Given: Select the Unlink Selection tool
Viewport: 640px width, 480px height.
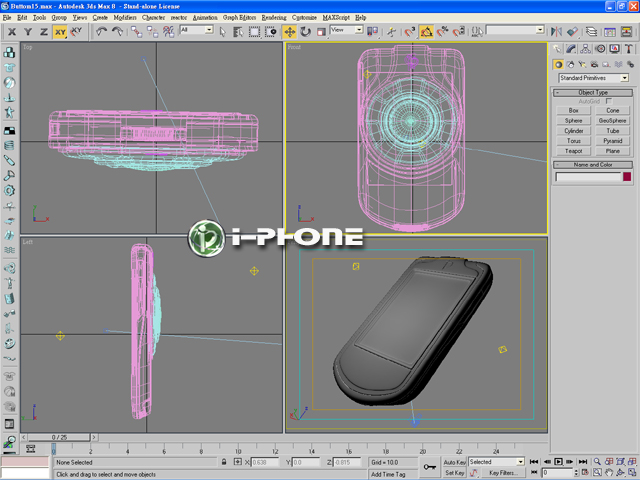Looking at the screenshot, I should tap(152, 31).
